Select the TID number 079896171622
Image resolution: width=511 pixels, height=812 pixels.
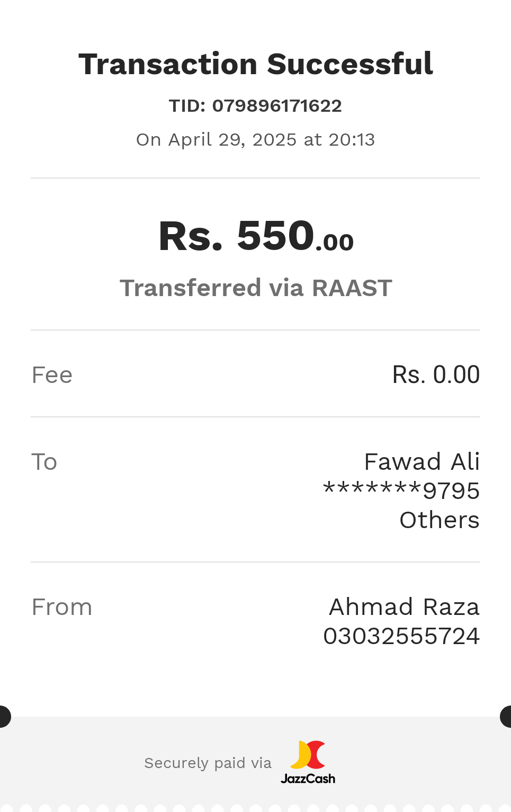(x=277, y=105)
